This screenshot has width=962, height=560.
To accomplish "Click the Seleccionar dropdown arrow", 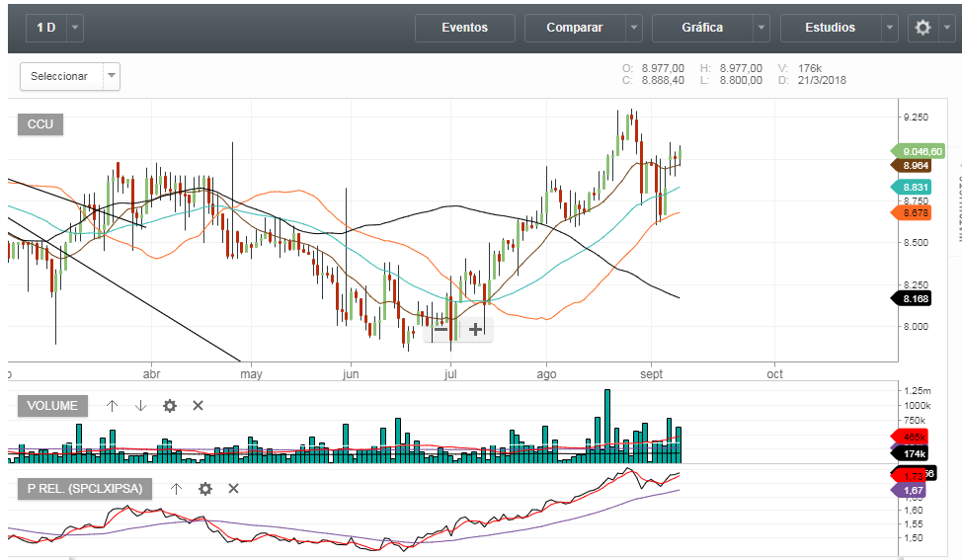I will tap(112, 76).
